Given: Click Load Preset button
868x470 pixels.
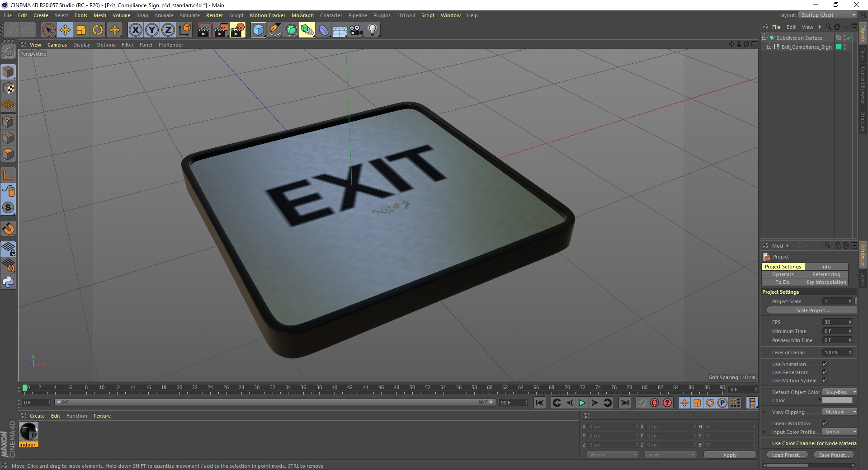Looking at the screenshot, I should click(x=788, y=455).
